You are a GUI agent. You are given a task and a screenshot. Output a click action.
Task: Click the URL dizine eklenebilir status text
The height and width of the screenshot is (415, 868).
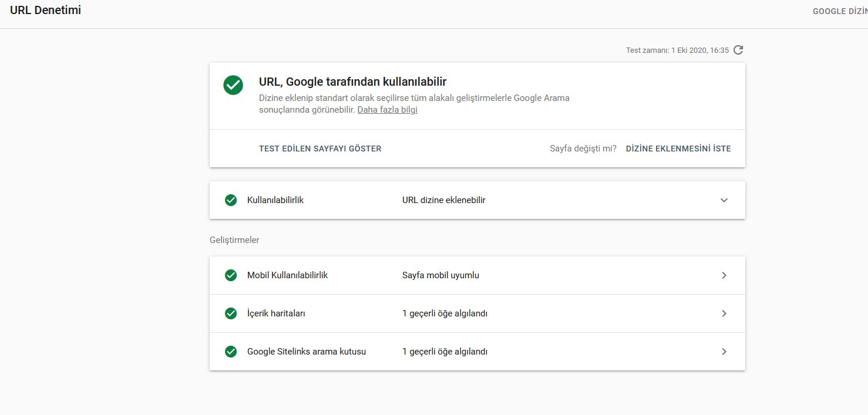point(444,200)
